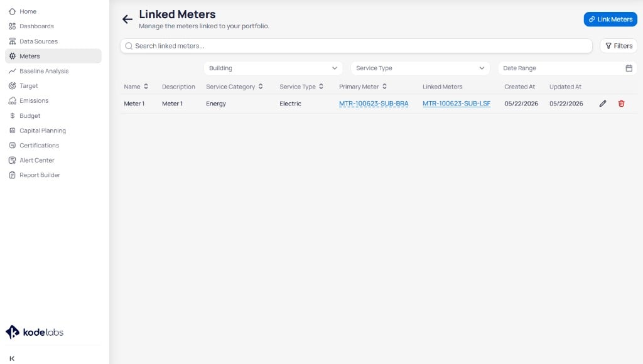Click the Budget dollar icon

(13, 115)
